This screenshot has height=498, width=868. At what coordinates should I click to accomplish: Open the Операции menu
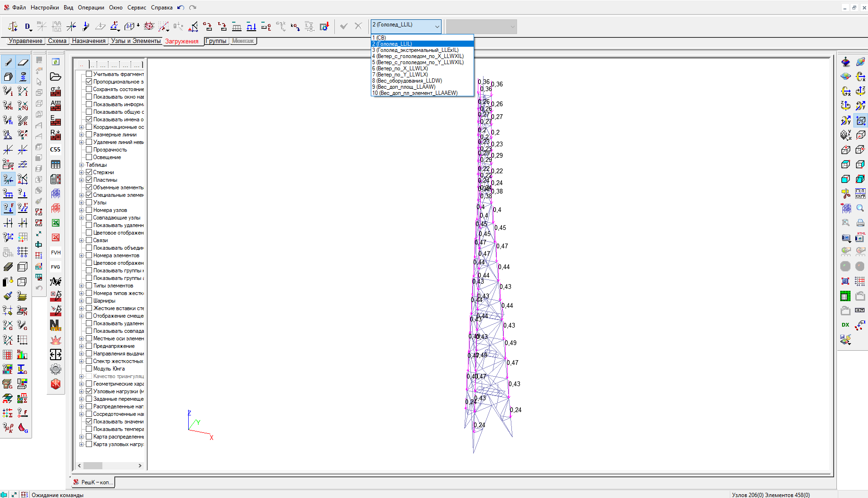[91, 8]
